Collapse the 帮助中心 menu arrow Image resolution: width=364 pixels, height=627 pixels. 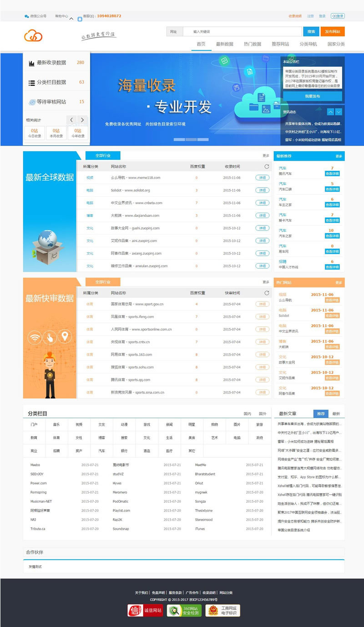[71, 18]
